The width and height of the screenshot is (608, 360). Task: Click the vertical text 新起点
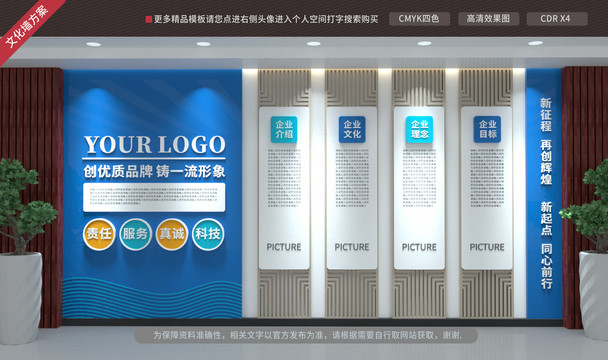546,218
